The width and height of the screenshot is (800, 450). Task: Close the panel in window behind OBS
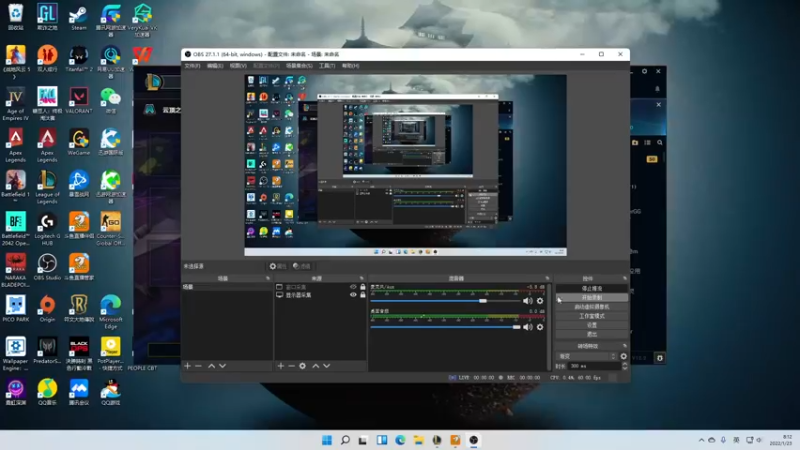[658, 105]
